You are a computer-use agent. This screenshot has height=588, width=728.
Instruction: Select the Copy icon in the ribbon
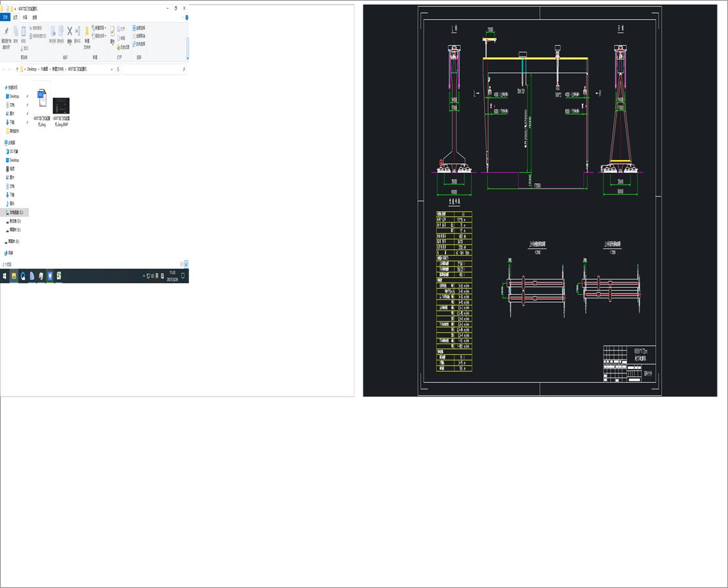(x=15, y=31)
